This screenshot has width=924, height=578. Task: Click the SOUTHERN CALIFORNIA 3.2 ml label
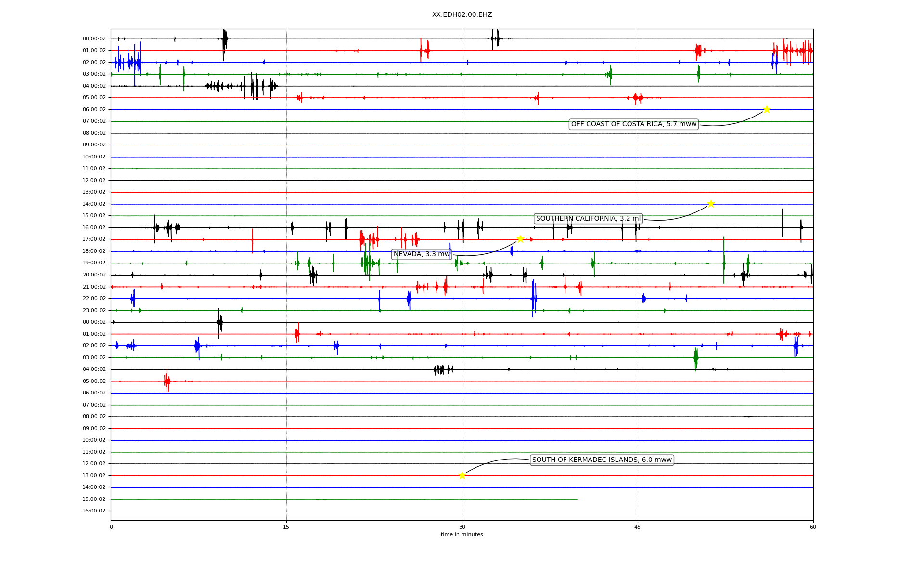588,219
